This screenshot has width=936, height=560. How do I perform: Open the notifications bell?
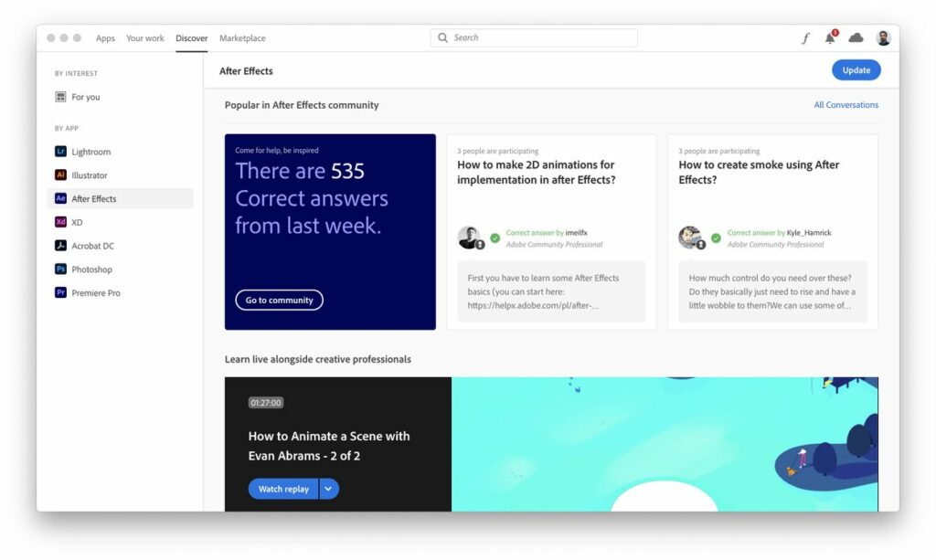point(830,37)
